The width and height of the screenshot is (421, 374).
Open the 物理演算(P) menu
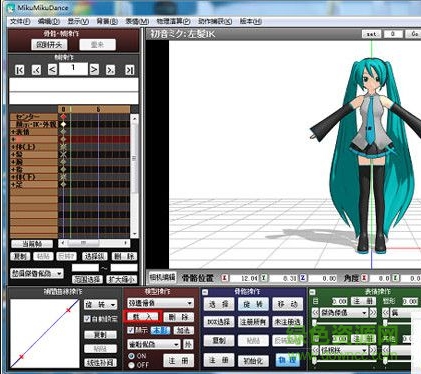173,21
